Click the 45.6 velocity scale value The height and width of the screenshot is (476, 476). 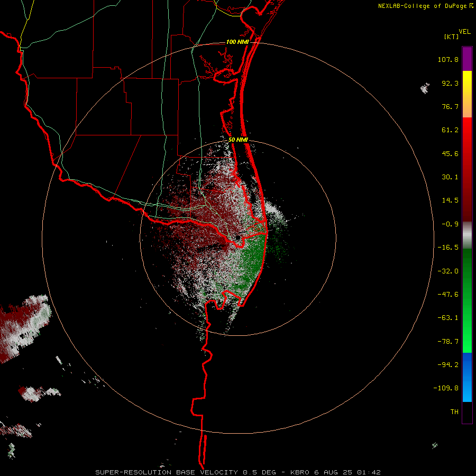pyautogui.click(x=450, y=153)
